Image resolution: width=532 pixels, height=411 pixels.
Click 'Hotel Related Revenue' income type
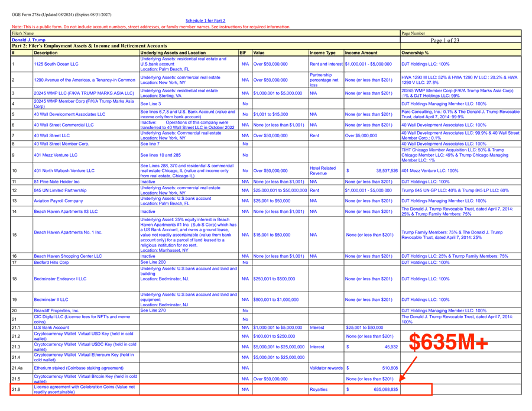tap(323, 171)
